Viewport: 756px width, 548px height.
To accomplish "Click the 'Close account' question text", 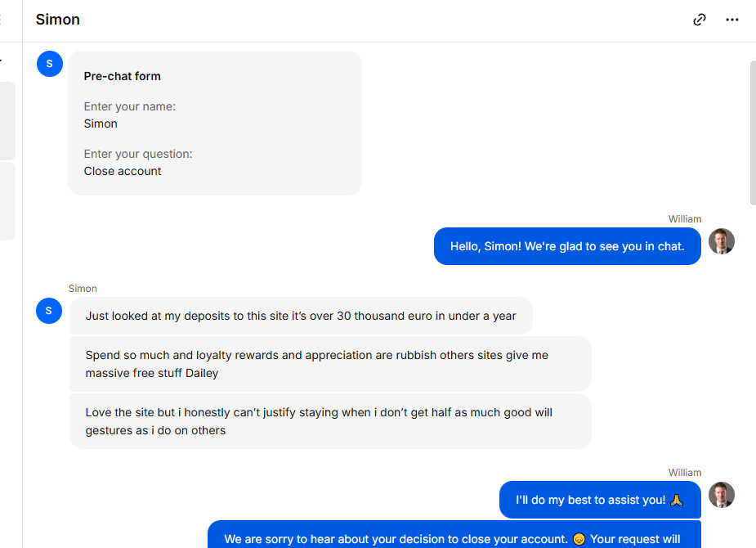I will 123,171.
